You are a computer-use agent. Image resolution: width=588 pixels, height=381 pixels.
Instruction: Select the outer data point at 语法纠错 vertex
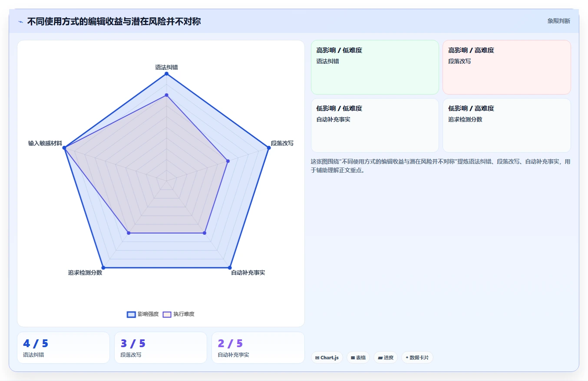pos(166,74)
